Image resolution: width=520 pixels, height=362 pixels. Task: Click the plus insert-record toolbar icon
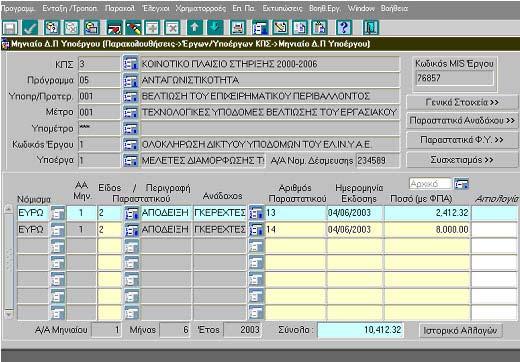(x=153, y=28)
